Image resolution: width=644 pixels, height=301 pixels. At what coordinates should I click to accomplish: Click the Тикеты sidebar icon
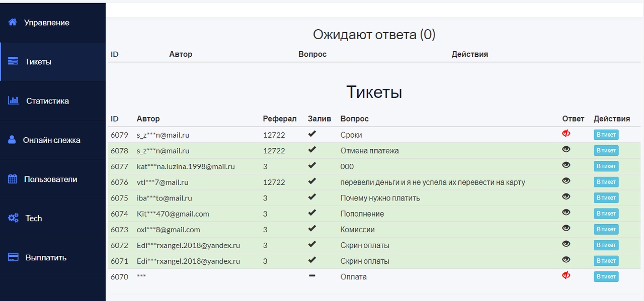(x=13, y=61)
